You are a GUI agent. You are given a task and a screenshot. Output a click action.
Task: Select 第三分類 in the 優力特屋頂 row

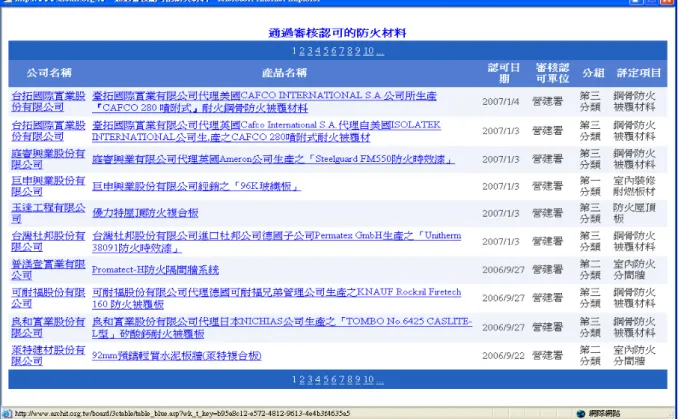click(590, 213)
